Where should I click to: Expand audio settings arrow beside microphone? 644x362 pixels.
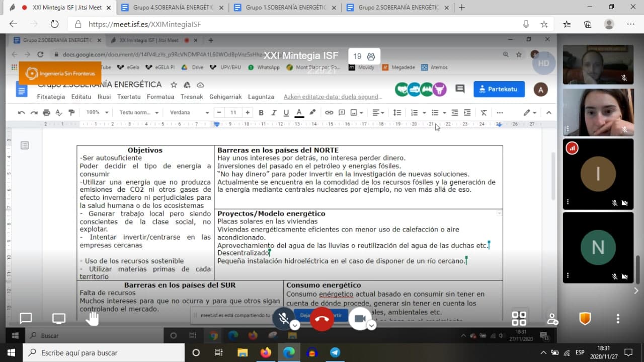click(295, 325)
